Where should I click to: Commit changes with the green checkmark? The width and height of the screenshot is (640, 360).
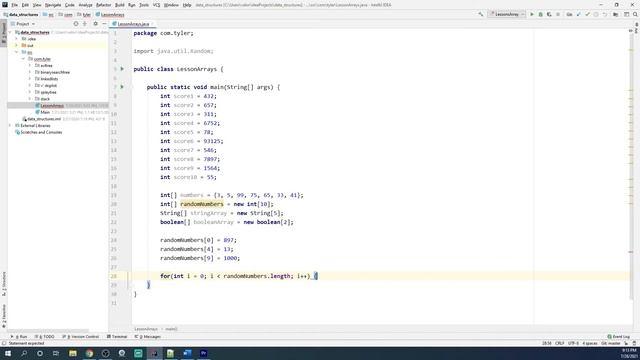coord(587,14)
